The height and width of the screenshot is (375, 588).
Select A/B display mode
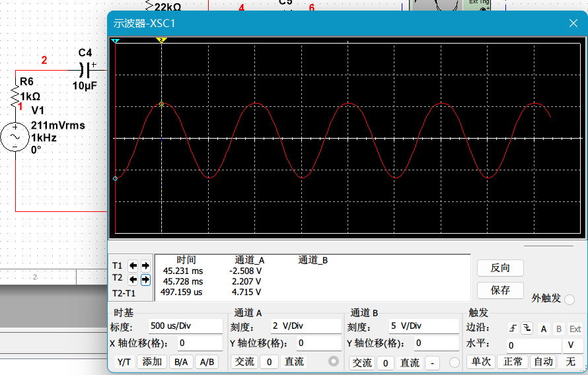207,362
